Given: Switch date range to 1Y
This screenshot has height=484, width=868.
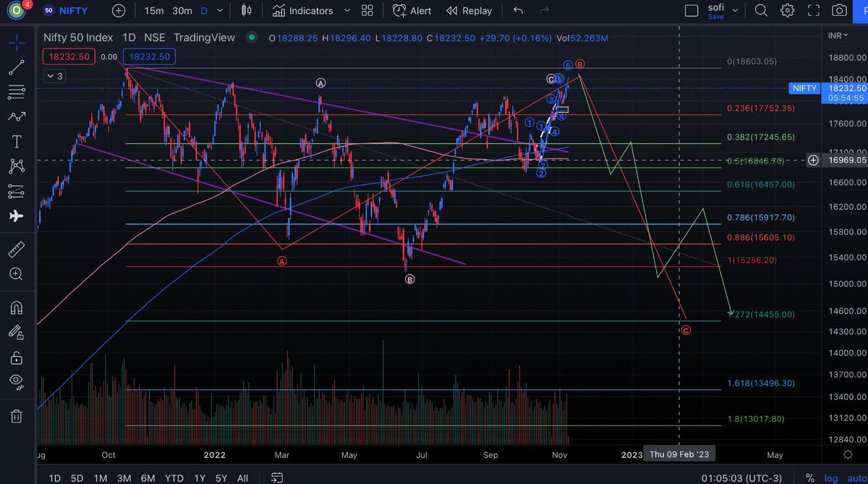Looking at the screenshot, I should 200,477.
